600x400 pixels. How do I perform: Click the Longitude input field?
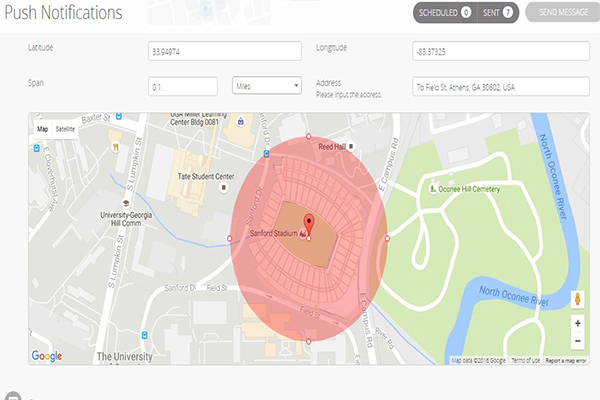(501, 51)
